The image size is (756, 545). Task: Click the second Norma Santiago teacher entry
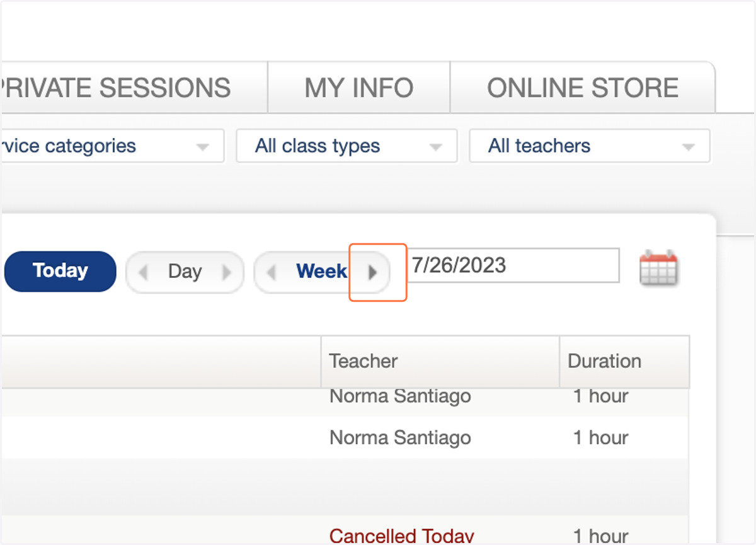point(400,437)
